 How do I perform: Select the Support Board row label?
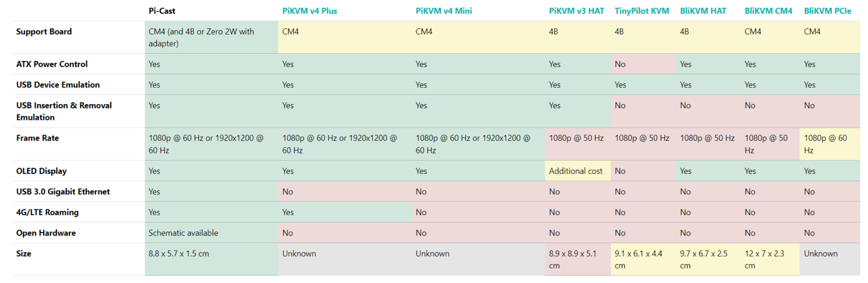tap(44, 32)
